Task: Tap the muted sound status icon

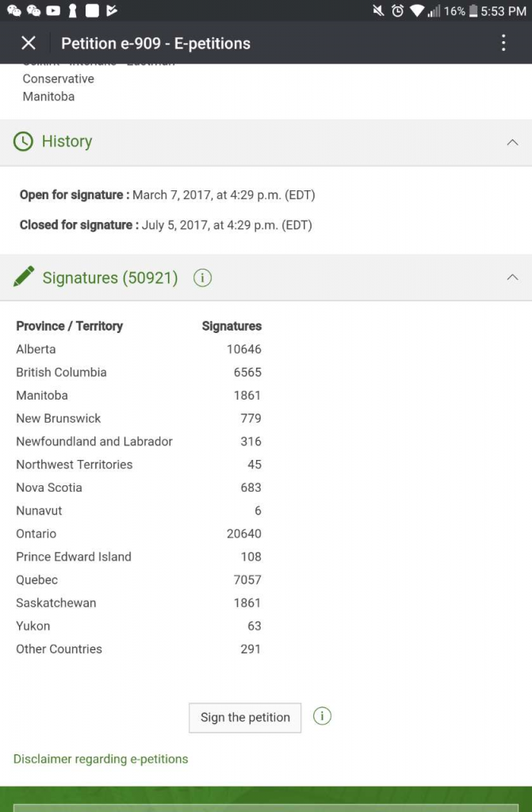Action: pyautogui.click(x=378, y=11)
